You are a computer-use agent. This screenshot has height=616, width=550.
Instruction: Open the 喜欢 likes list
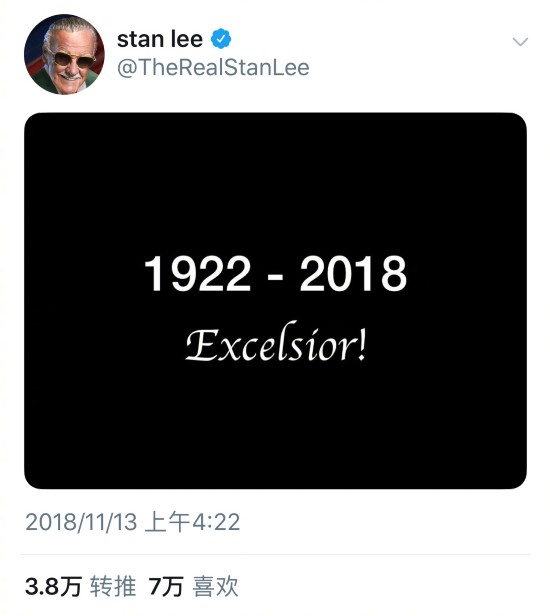tap(215, 587)
